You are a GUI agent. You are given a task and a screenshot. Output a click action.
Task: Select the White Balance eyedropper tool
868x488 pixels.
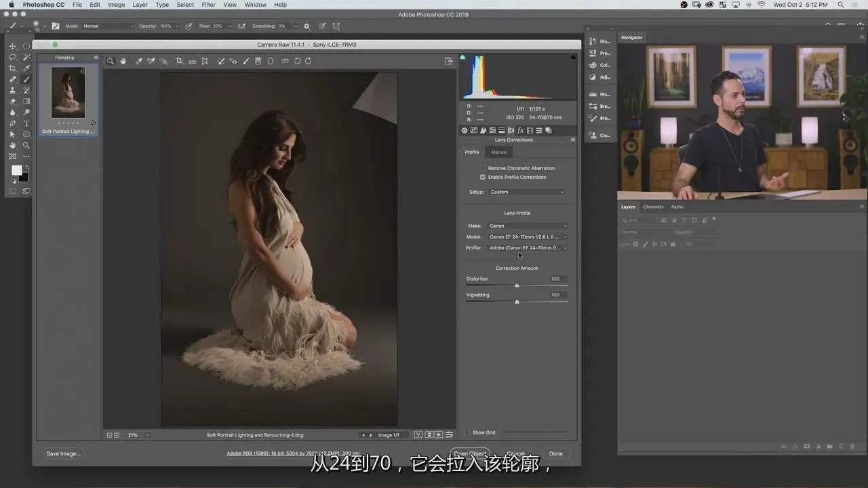click(139, 61)
